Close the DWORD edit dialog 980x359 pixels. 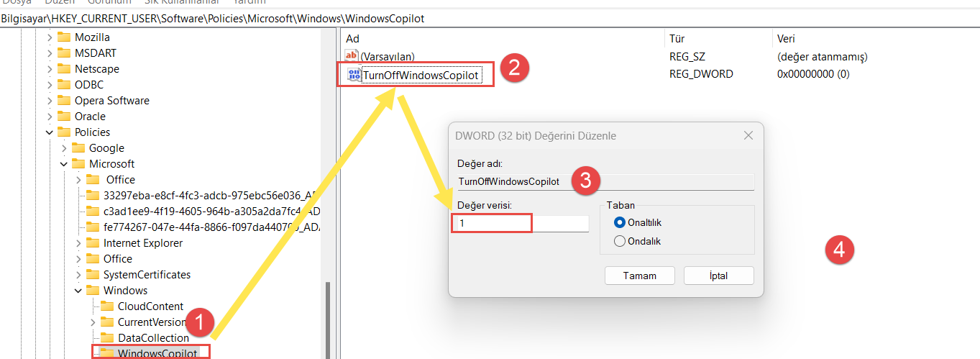pos(748,135)
